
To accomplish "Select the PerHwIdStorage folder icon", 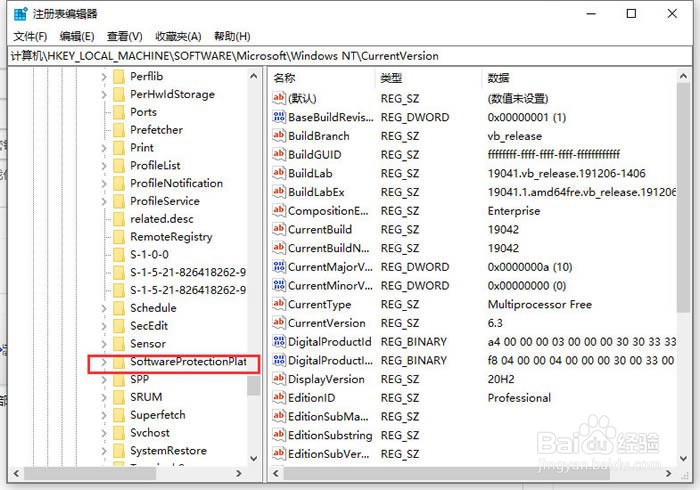I will tap(119, 95).
